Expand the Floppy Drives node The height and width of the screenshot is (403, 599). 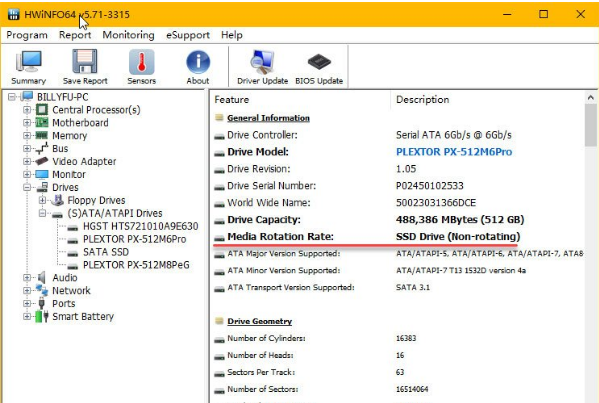(42, 200)
